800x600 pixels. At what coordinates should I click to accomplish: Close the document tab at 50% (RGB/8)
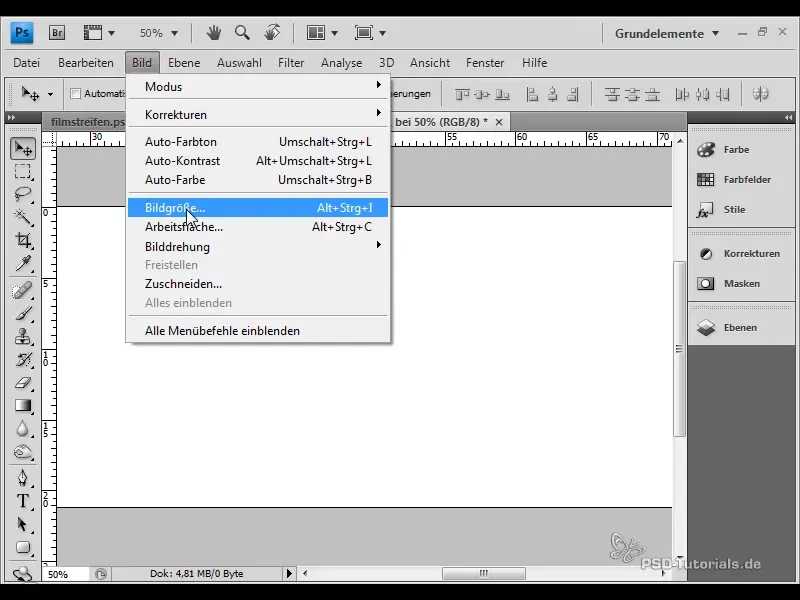[499, 122]
